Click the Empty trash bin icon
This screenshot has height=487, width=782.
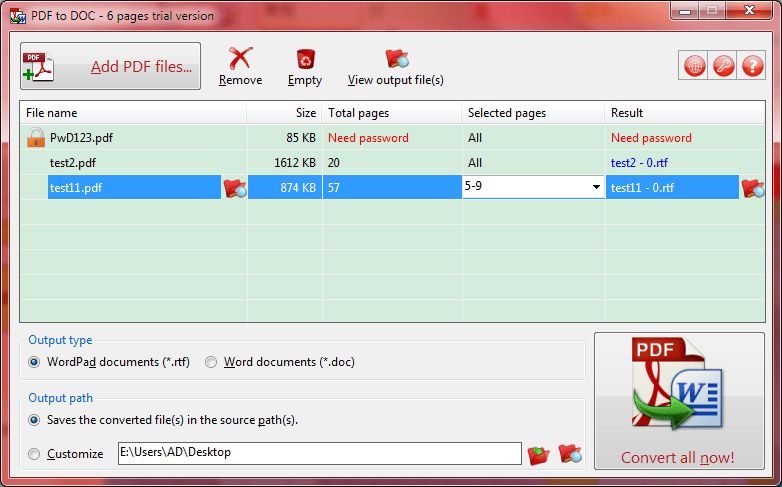pos(305,59)
